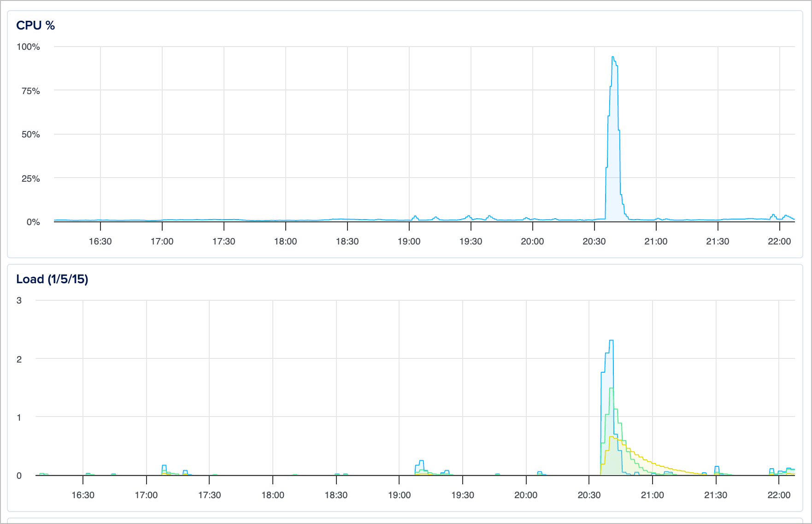Click the Load (1/5/15) chart title
Image resolution: width=812 pixels, height=524 pixels.
[52, 279]
